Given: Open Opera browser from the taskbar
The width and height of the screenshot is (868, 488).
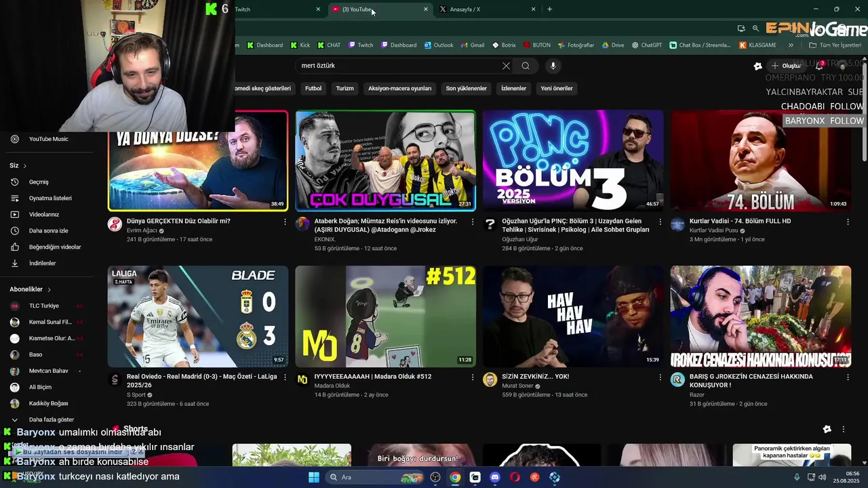Looking at the screenshot, I should (515, 477).
